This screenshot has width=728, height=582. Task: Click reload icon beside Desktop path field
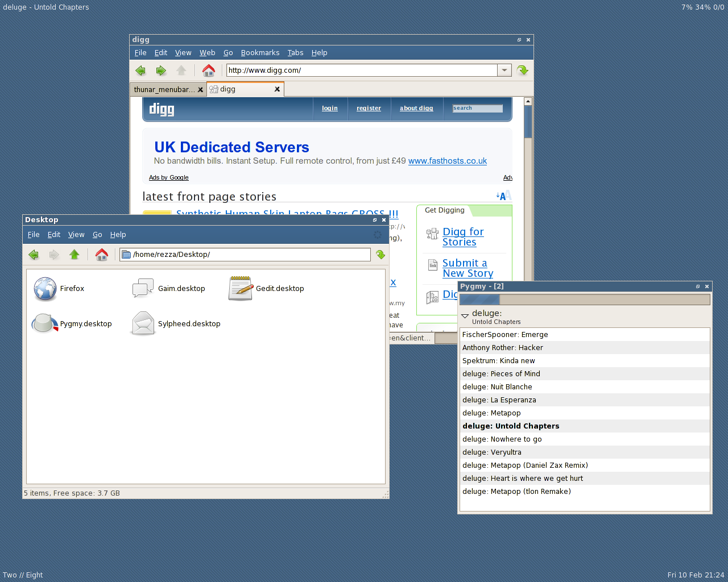tap(380, 255)
